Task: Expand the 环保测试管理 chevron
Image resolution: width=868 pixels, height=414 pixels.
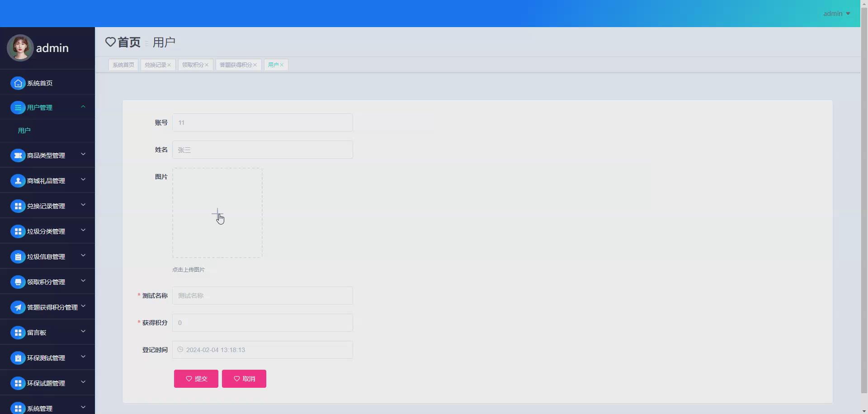Action: pyautogui.click(x=83, y=357)
